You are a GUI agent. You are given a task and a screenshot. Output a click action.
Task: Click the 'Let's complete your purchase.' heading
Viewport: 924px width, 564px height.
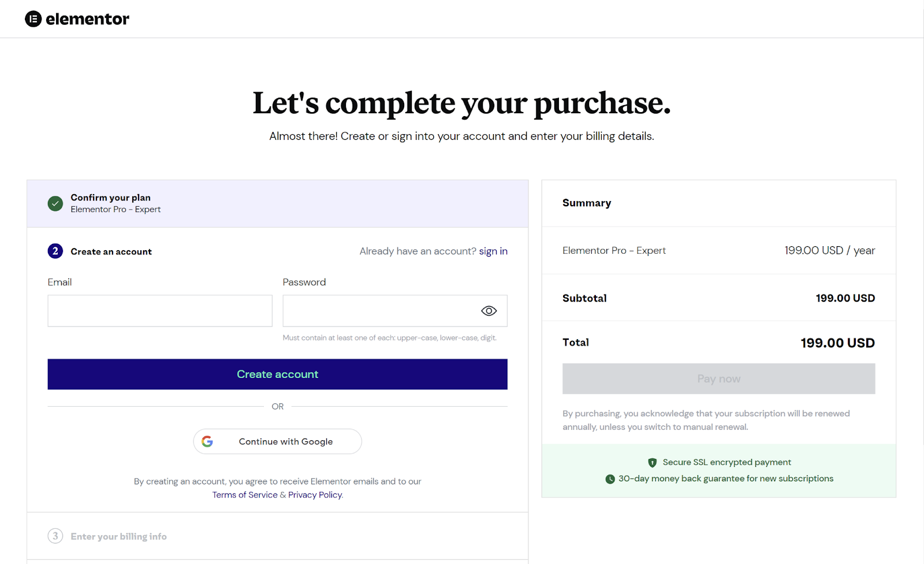click(461, 103)
